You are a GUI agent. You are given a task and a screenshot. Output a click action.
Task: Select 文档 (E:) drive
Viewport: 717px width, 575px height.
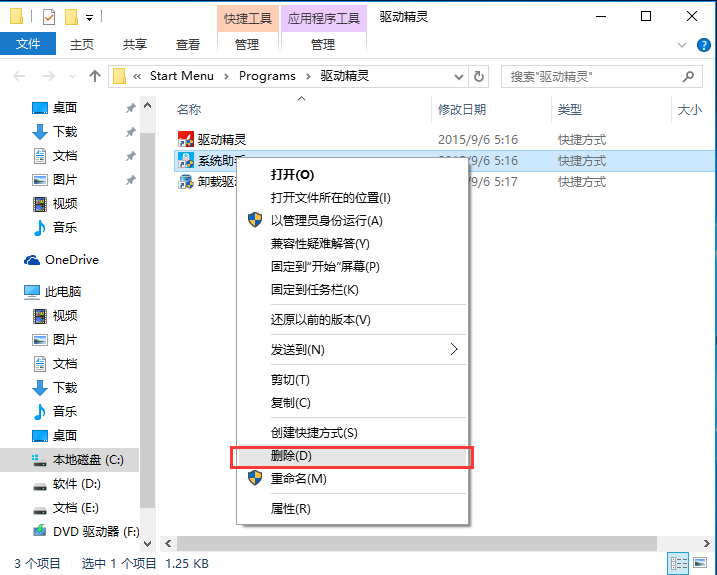tap(75, 508)
